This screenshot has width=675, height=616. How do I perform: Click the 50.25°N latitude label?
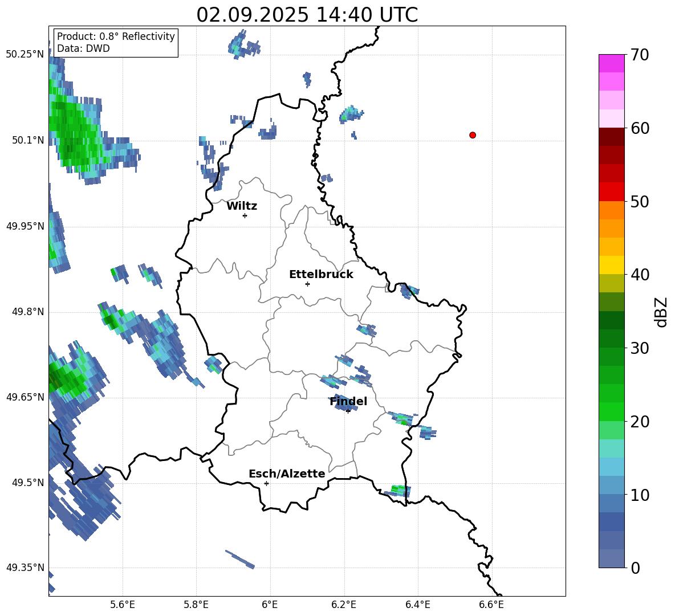tap(25, 55)
